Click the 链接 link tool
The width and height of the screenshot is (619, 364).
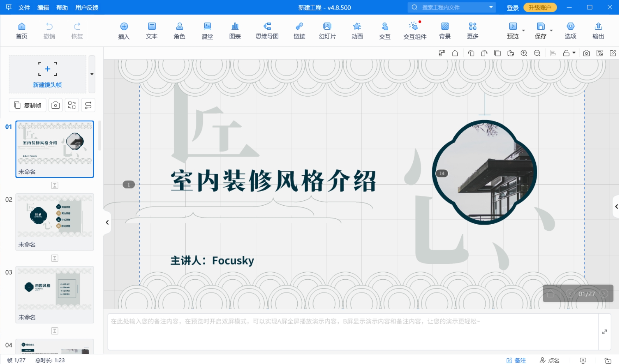(x=299, y=31)
